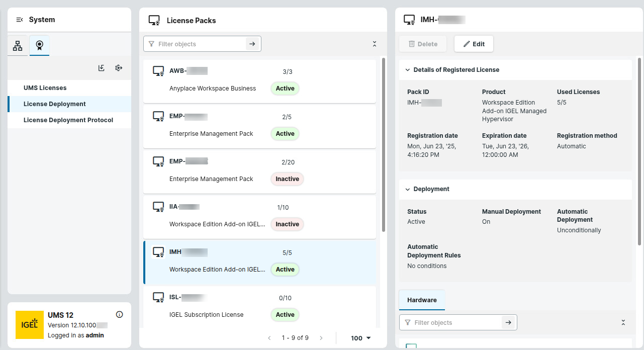Open License Deployment Protocol
This screenshot has width=644, height=350.
pos(68,120)
